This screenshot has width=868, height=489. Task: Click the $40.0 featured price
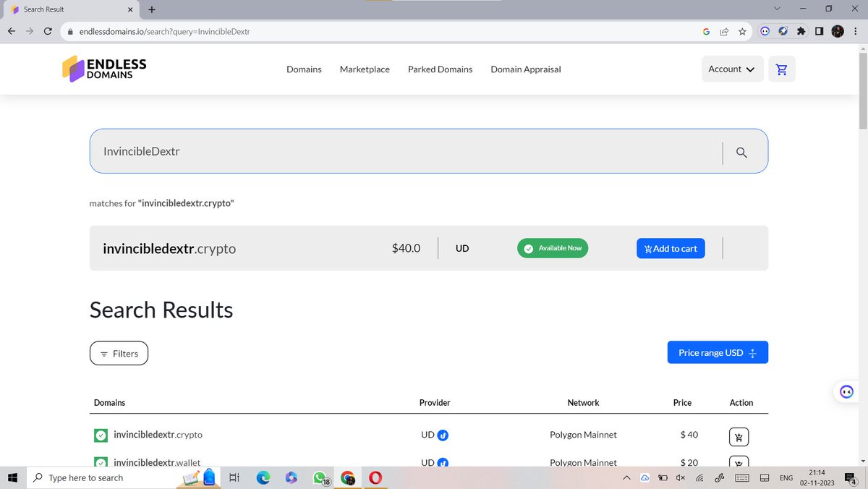(406, 248)
